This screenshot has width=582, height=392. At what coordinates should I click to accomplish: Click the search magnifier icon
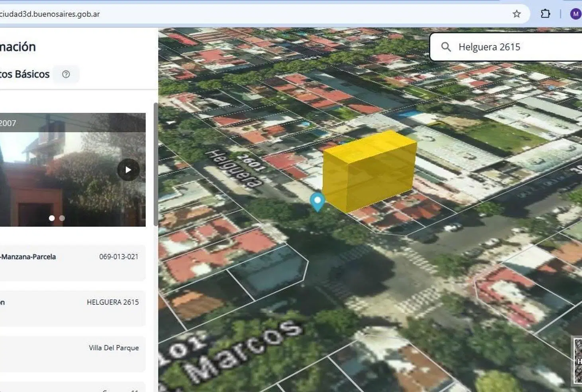(x=446, y=47)
